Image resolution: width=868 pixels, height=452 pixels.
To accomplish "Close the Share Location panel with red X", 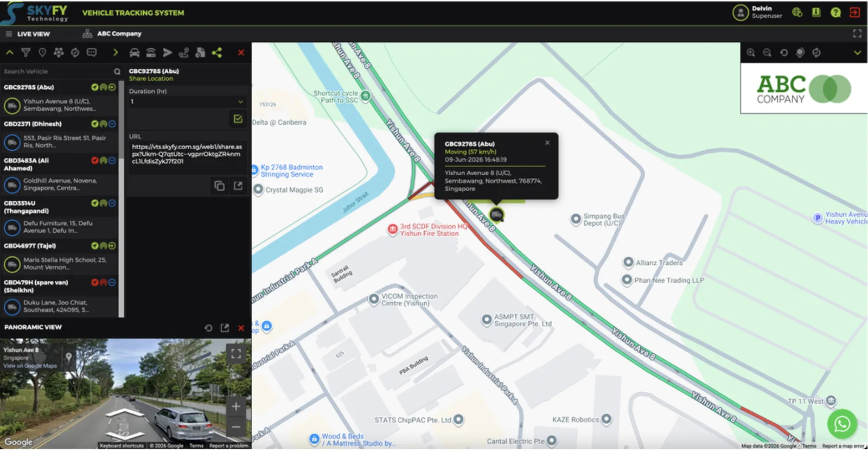I will [x=241, y=53].
